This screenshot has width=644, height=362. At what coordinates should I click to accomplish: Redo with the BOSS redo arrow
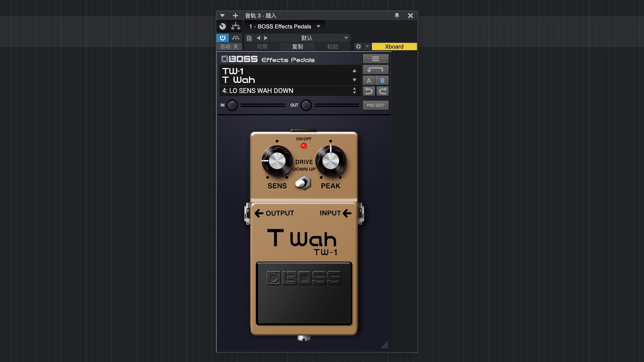[382, 91]
